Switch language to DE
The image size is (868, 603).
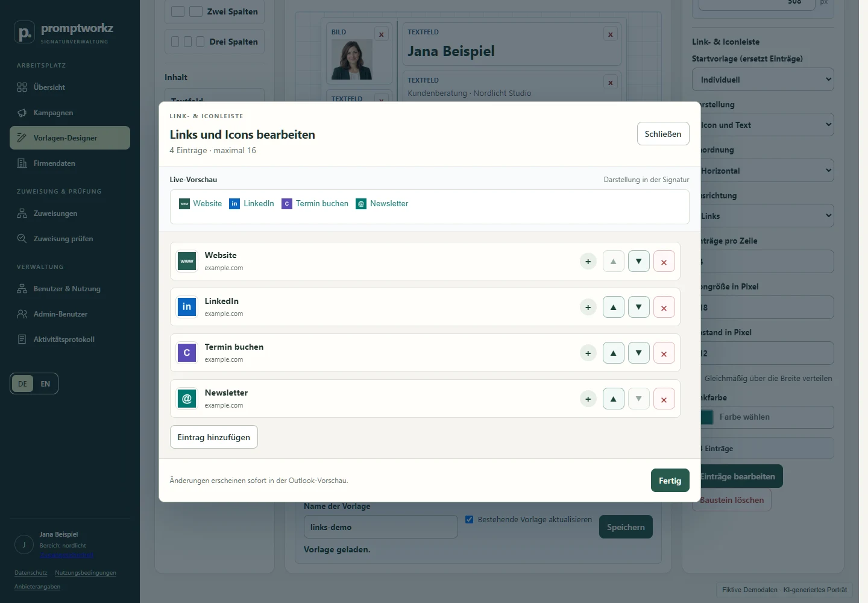coord(22,384)
